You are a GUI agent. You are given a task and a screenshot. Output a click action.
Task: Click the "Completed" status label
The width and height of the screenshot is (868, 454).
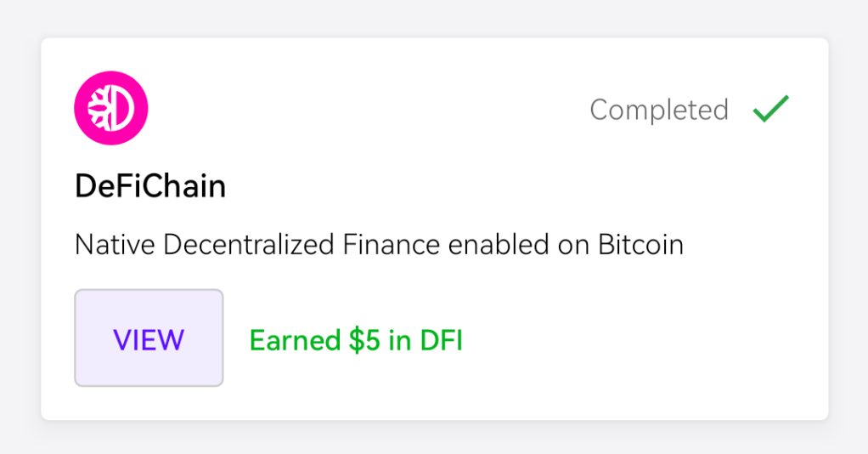[659, 110]
